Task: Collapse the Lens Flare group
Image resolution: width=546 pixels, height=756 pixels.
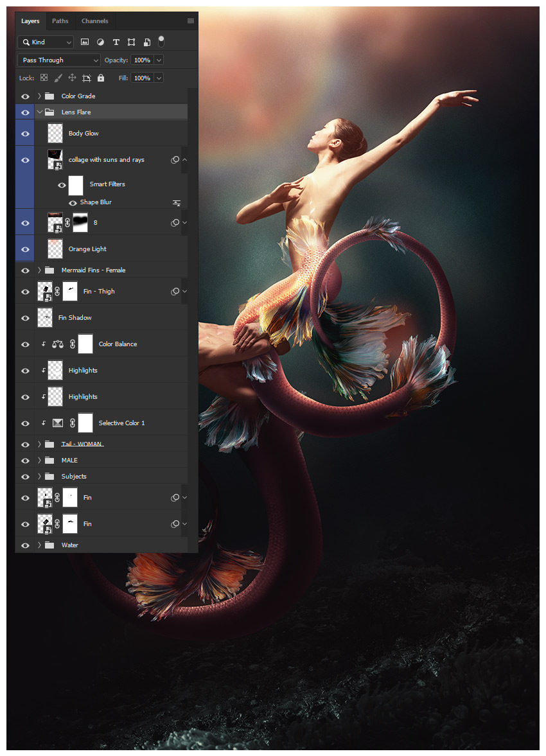Action: (x=40, y=112)
